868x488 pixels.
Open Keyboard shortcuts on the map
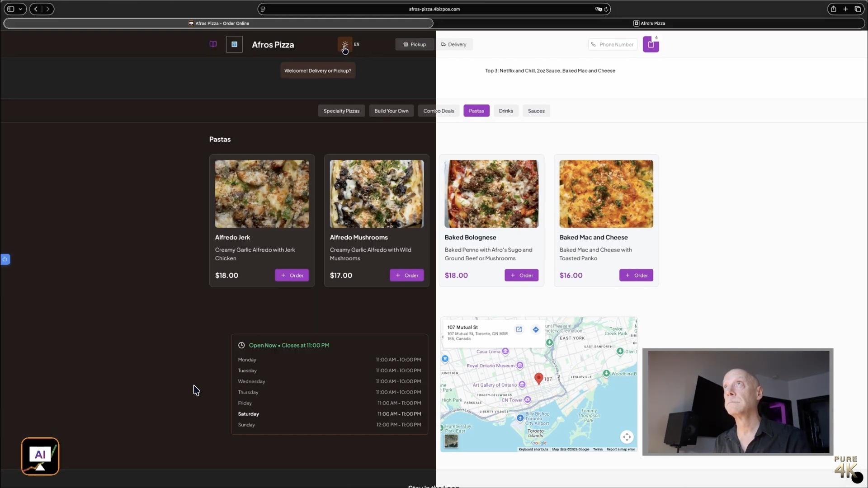(x=533, y=450)
